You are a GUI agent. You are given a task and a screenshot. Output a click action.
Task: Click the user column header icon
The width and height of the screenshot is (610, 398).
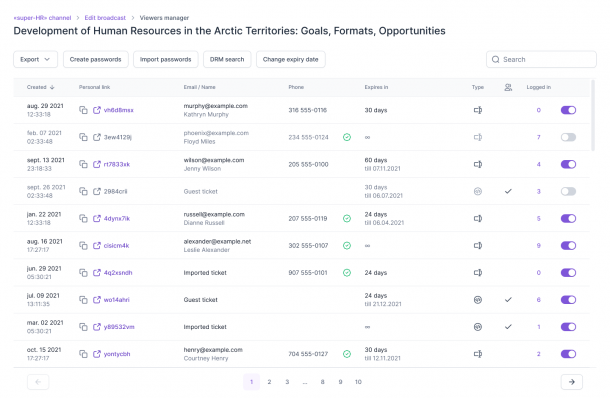(x=508, y=87)
